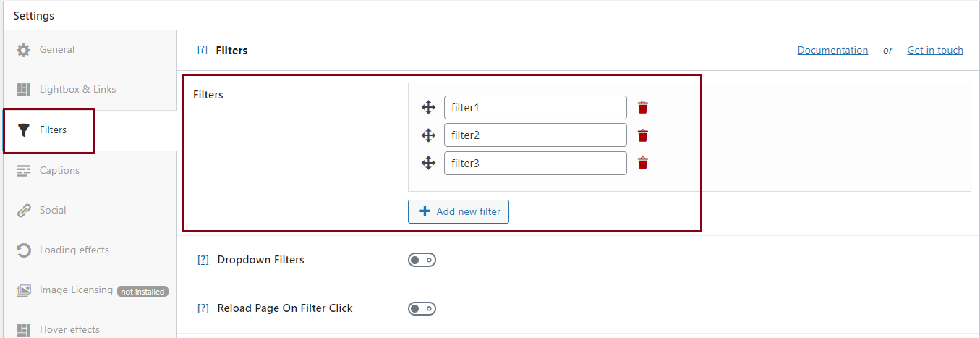980x338 pixels.
Task: Remove filter3 using its red trash icon
Action: point(642,163)
